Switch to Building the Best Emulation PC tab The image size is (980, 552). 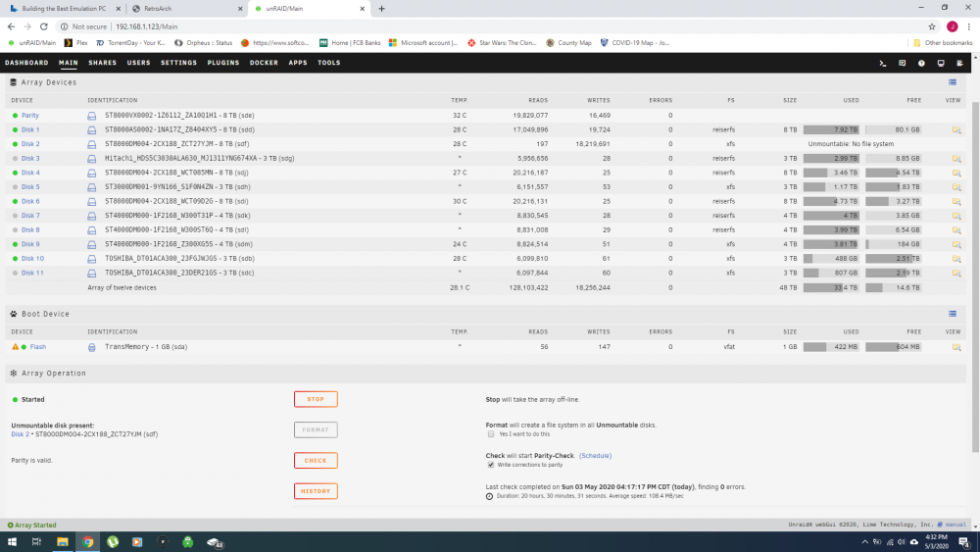point(63,9)
